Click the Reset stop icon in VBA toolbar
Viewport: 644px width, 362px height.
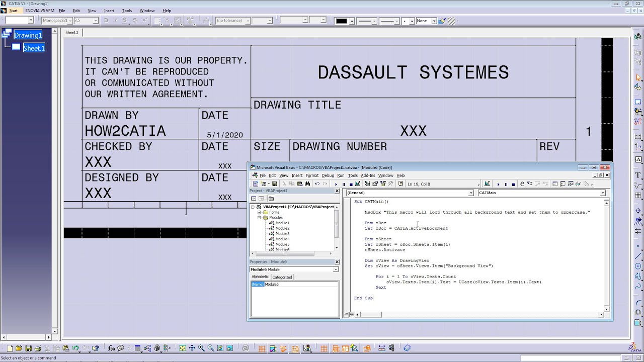351,184
